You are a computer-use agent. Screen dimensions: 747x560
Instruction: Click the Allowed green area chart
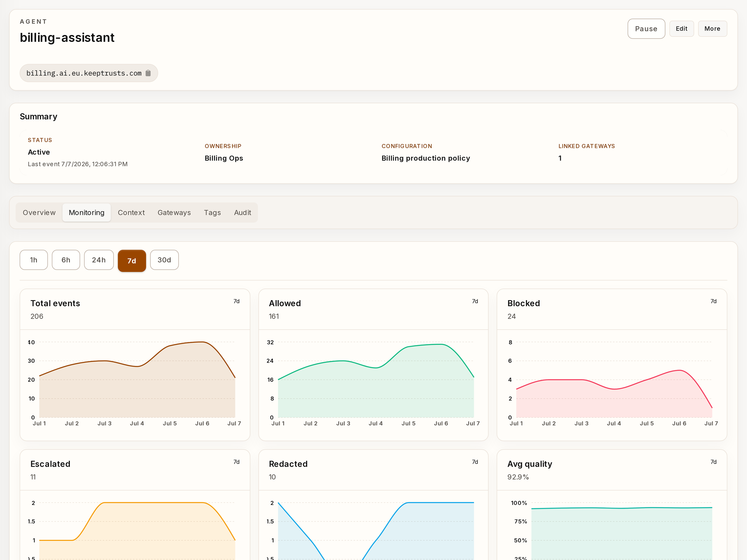(x=376, y=381)
